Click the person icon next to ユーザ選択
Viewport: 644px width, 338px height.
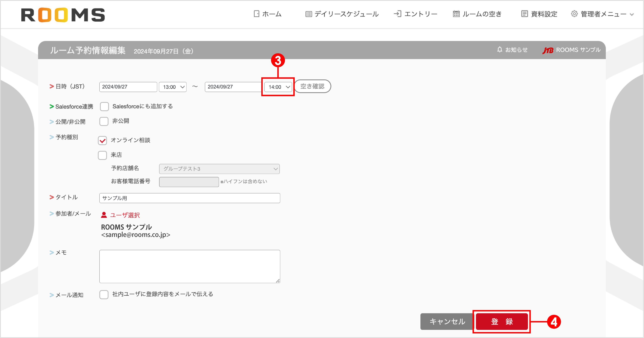tap(104, 215)
